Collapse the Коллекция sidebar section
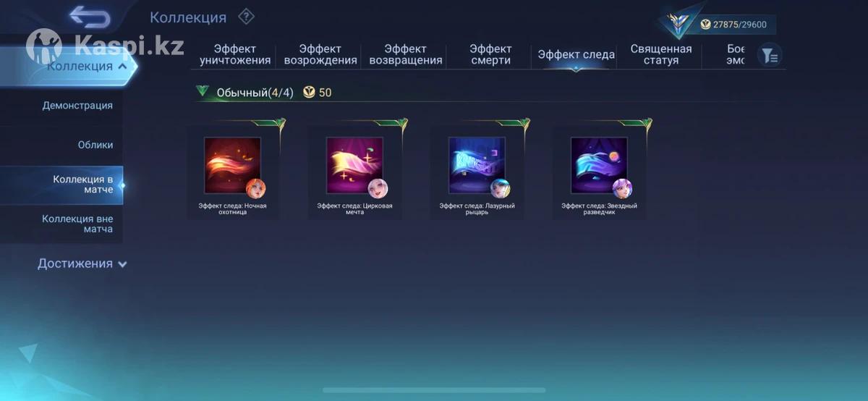Screen dimensions: 868x401 click(87, 67)
